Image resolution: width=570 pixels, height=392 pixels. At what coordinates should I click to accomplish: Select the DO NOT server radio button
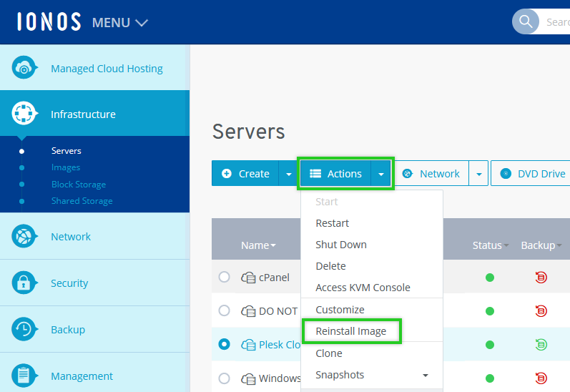coord(225,310)
